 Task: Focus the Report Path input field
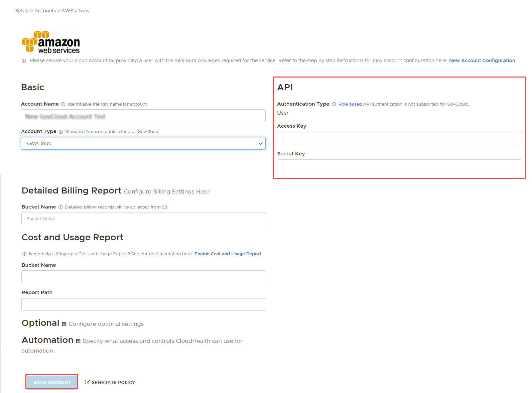144,304
